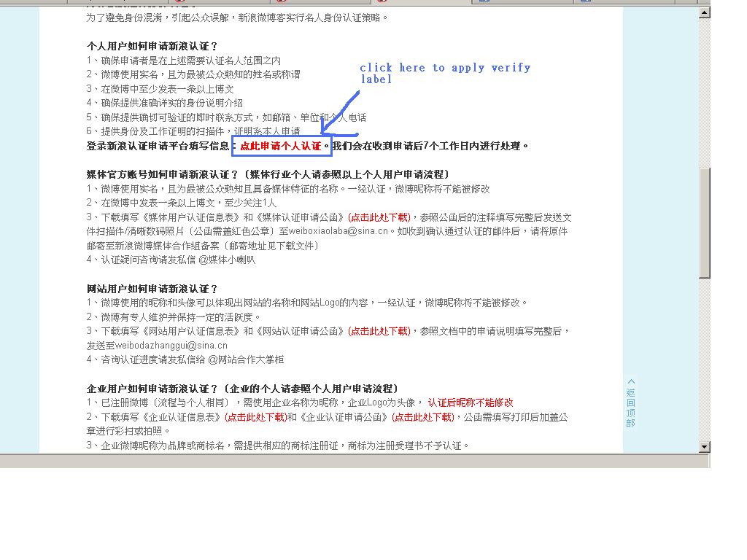Click the line 微博有专人维护并保持一定的活跃度
This screenshot has width=747, height=560.
pos(174,316)
